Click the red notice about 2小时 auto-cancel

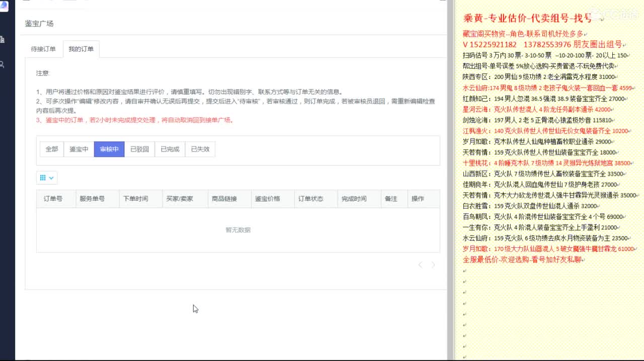(x=135, y=120)
